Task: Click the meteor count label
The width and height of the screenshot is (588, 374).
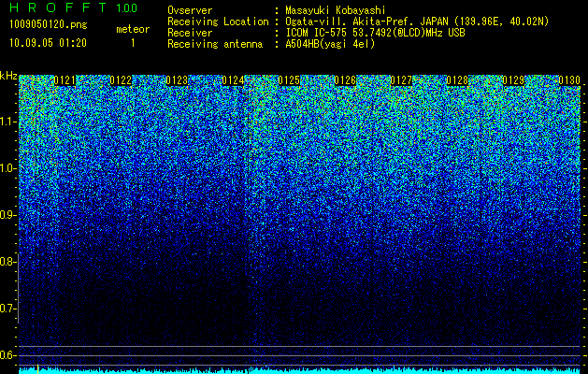Action: click(133, 29)
